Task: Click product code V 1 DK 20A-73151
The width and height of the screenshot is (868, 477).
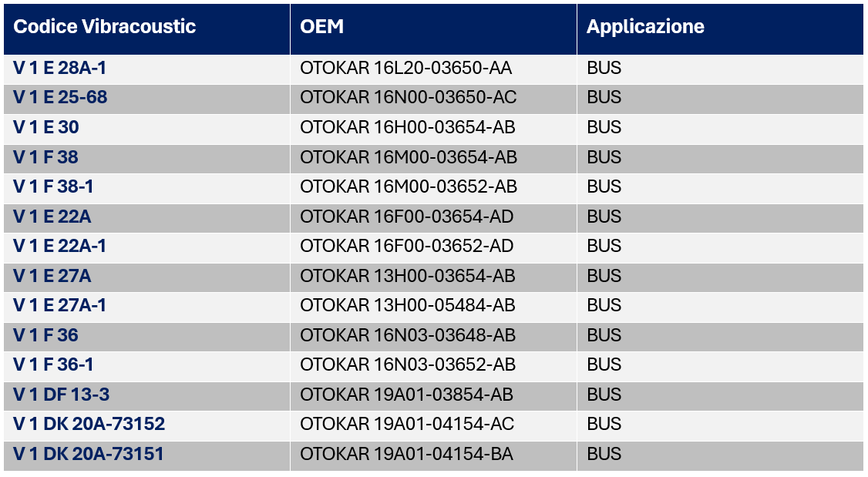Action: pos(89,454)
